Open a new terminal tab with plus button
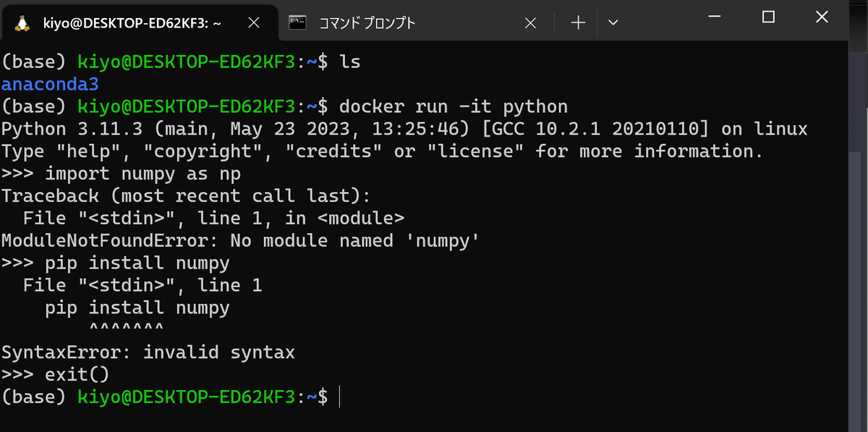868x432 pixels. [x=577, y=23]
